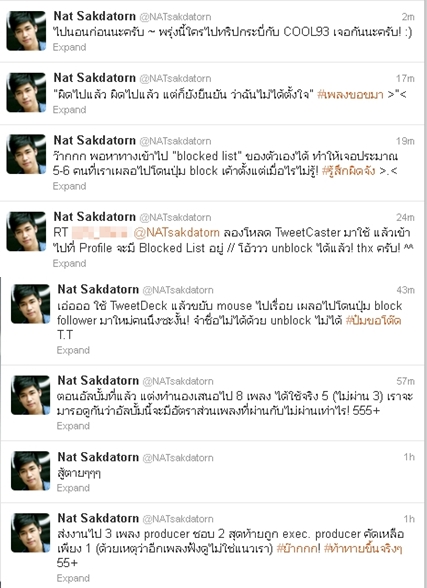Open the 57m timestamp link

coord(405,381)
